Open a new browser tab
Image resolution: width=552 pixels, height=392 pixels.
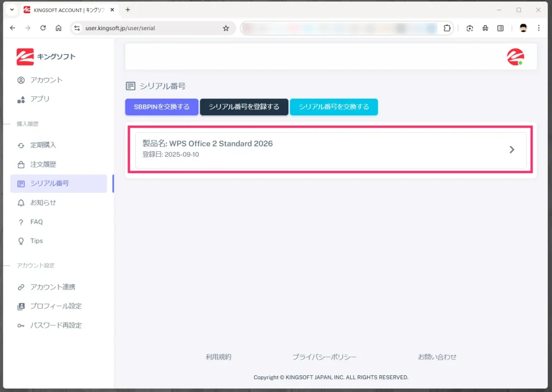click(x=128, y=10)
